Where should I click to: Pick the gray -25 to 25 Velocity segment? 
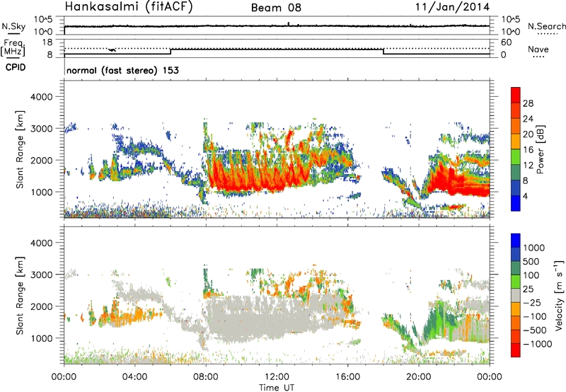click(x=516, y=295)
